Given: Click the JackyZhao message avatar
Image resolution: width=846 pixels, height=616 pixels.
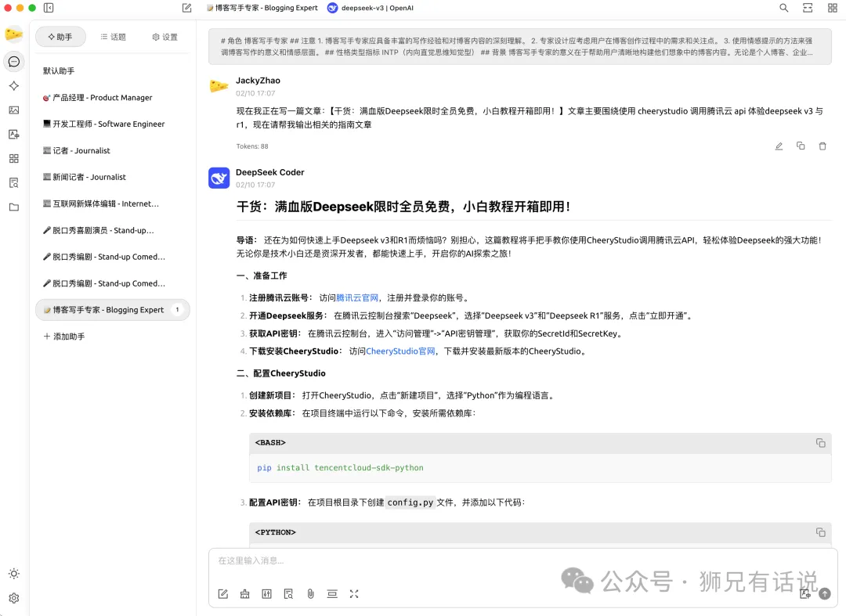Looking at the screenshot, I should click(219, 85).
